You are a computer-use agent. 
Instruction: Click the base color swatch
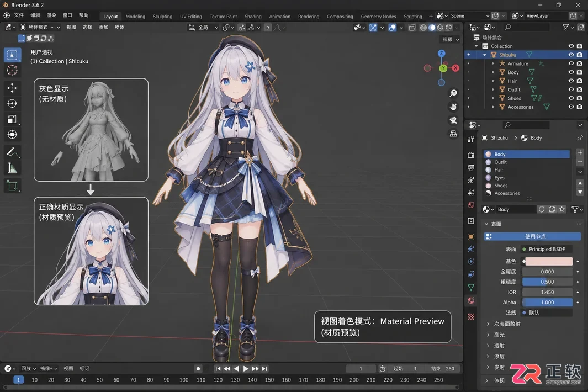point(549,261)
